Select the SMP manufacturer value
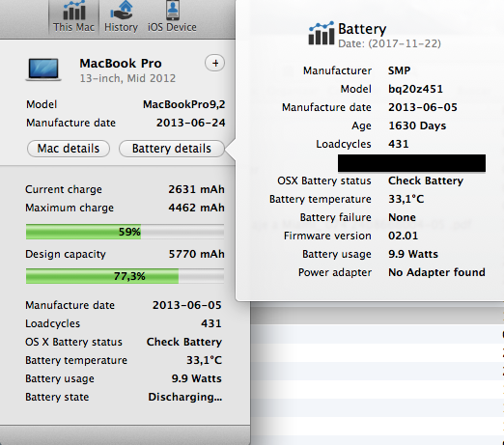The height and width of the screenshot is (445, 504). [399, 70]
